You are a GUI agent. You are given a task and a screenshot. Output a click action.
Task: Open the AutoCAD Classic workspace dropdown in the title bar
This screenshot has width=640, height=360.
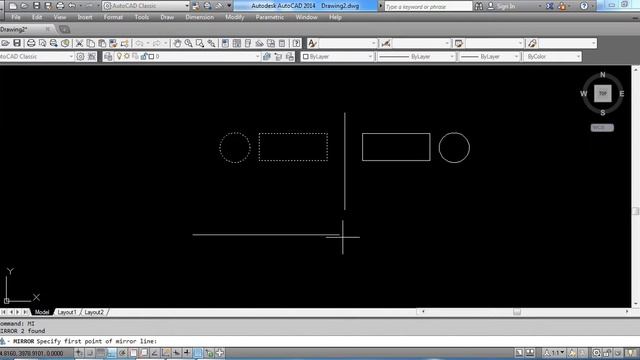tap(146, 6)
